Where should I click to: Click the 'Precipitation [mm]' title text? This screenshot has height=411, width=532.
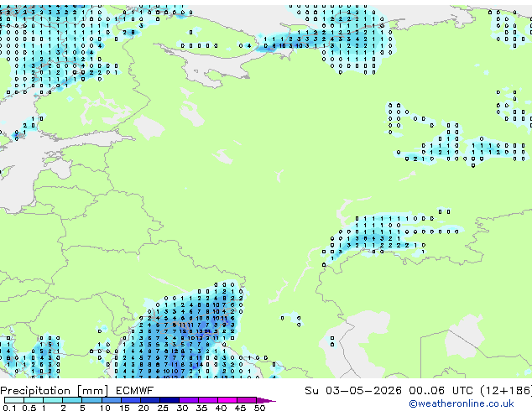(x=55, y=391)
